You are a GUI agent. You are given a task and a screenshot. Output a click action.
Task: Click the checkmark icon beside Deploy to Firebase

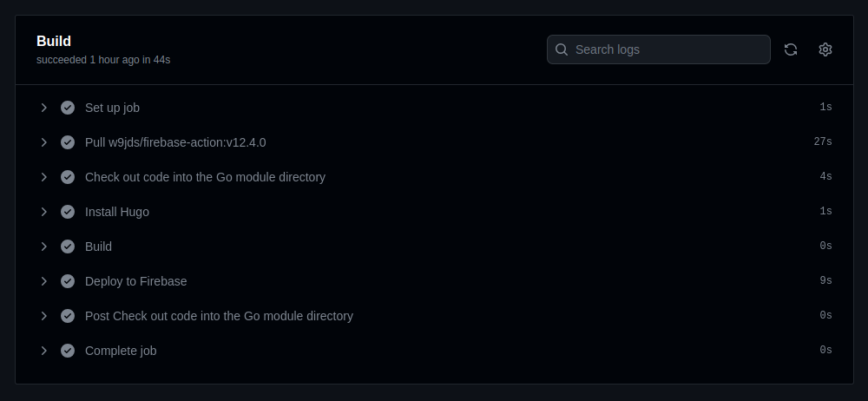[x=68, y=281]
